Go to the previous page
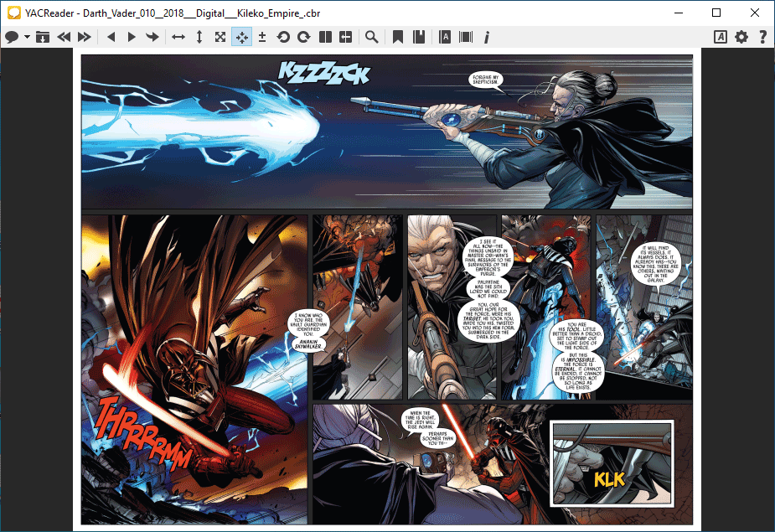775x532 pixels. 111,37
